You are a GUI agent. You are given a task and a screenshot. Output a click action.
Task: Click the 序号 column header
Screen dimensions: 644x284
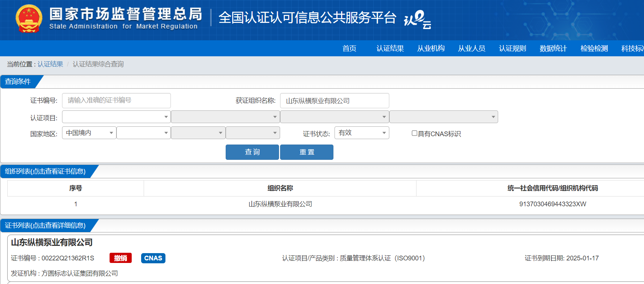coord(75,188)
